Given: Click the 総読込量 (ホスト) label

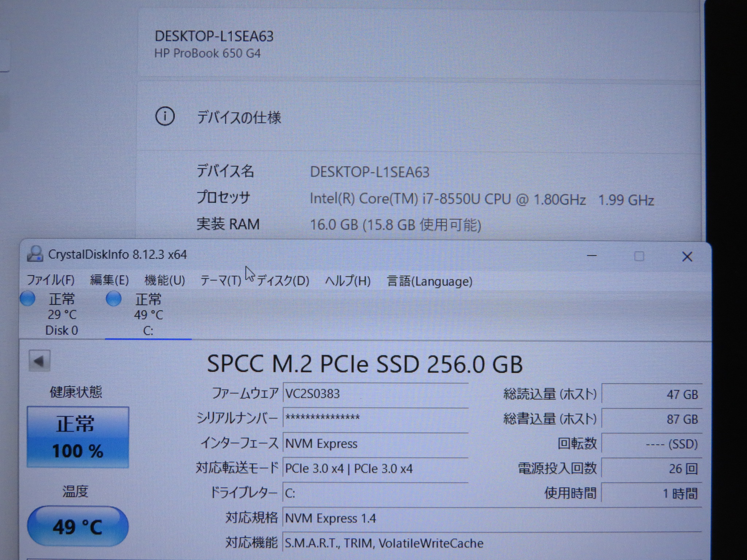Looking at the screenshot, I should tap(550, 394).
